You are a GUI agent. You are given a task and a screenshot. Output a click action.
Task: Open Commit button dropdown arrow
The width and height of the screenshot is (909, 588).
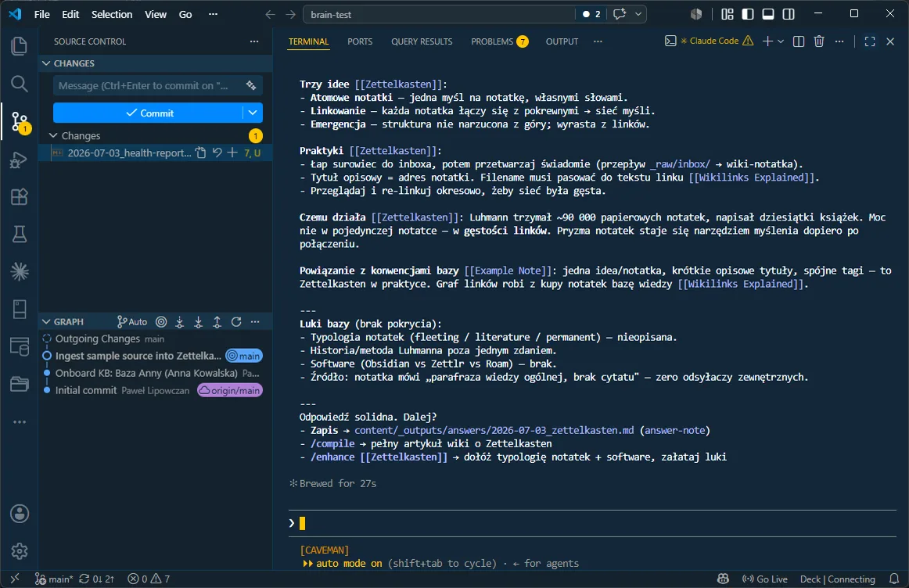[253, 113]
